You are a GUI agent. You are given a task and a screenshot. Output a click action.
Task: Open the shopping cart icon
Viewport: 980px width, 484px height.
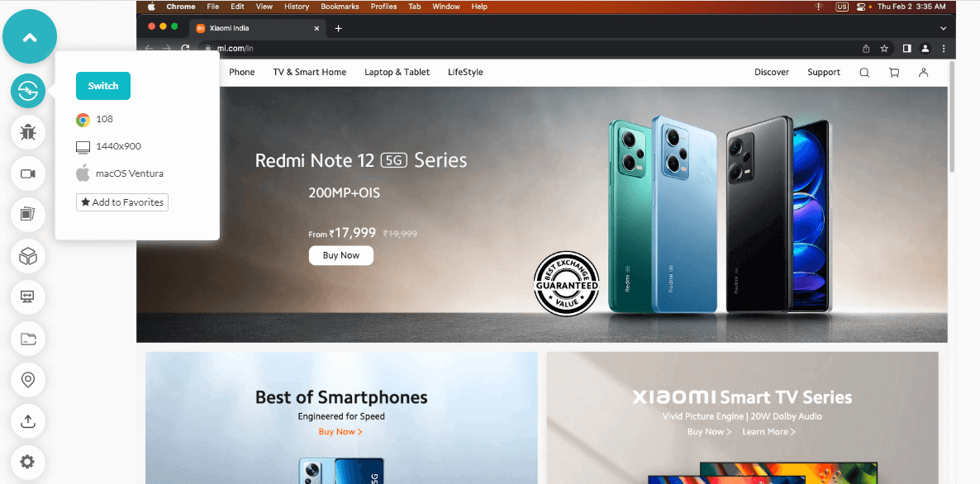coord(894,73)
